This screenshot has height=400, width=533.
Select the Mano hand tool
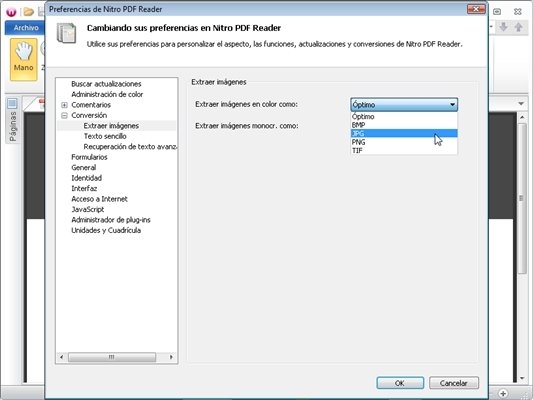tap(23, 59)
